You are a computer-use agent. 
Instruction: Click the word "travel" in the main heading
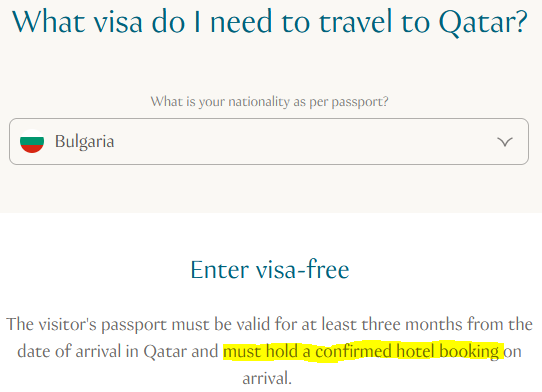[x=355, y=22]
